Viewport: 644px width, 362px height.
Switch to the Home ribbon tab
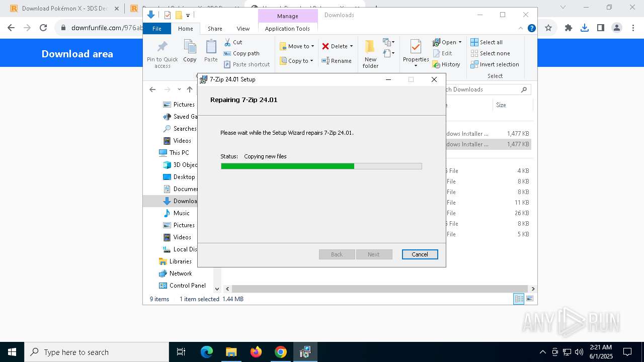click(185, 29)
